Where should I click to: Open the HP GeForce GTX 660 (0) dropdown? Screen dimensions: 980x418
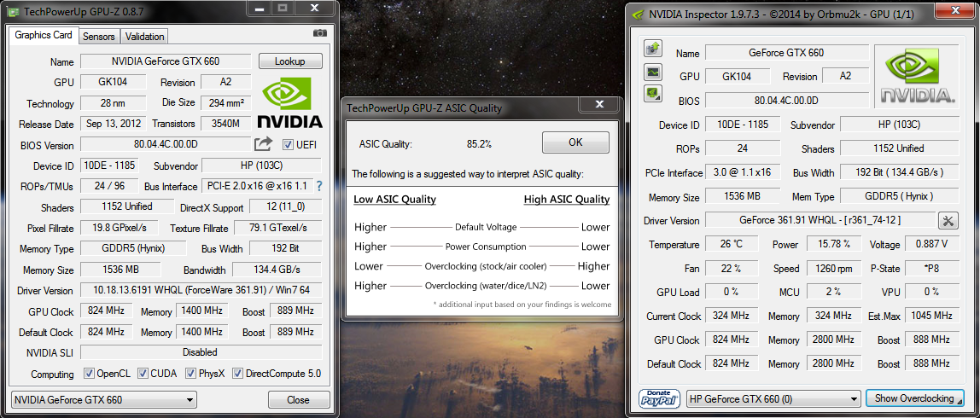(773, 398)
